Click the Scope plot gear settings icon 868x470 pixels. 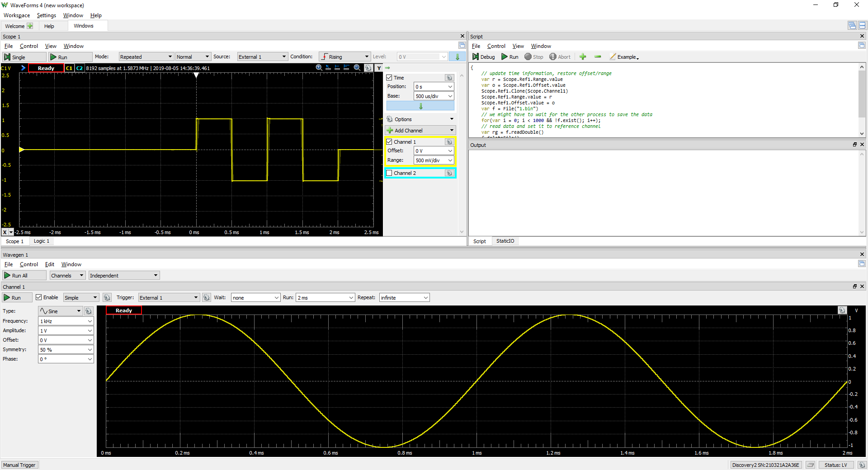pos(368,68)
